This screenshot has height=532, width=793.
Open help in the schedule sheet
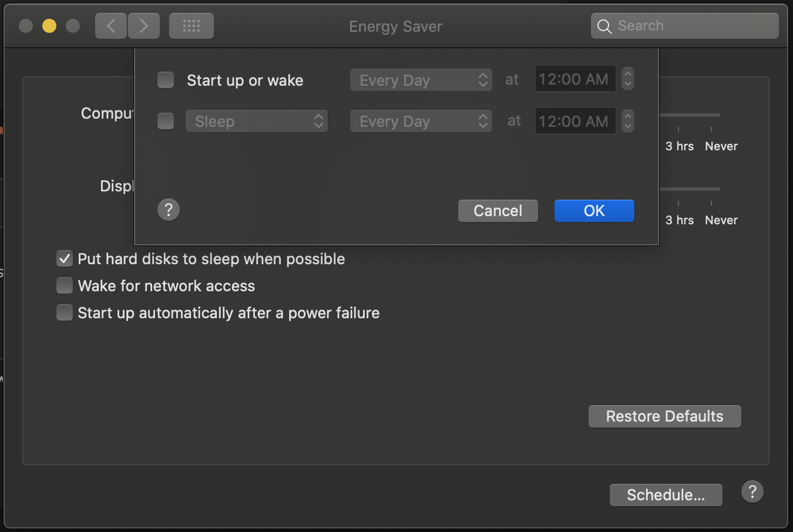169,210
